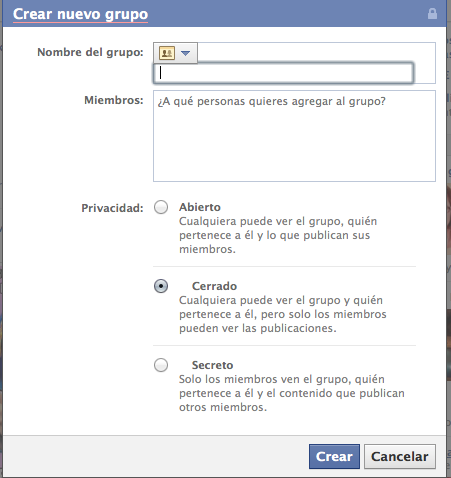Dismiss the dialog with the Cancelar button
The image size is (451, 478).
(x=400, y=456)
